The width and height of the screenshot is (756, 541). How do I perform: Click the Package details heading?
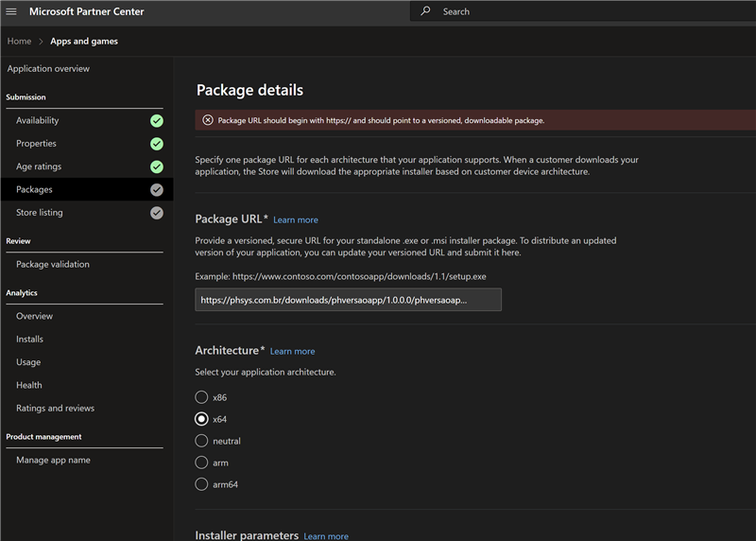click(249, 90)
